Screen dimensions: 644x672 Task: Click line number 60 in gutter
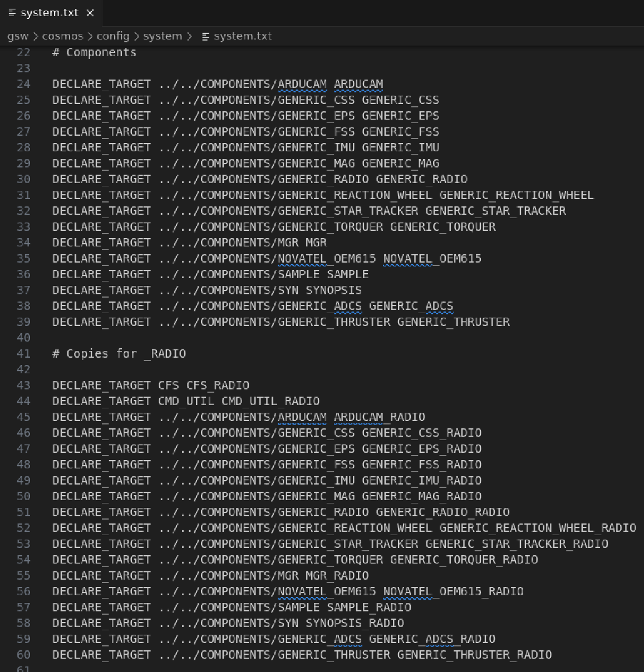(x=23, y=655)
